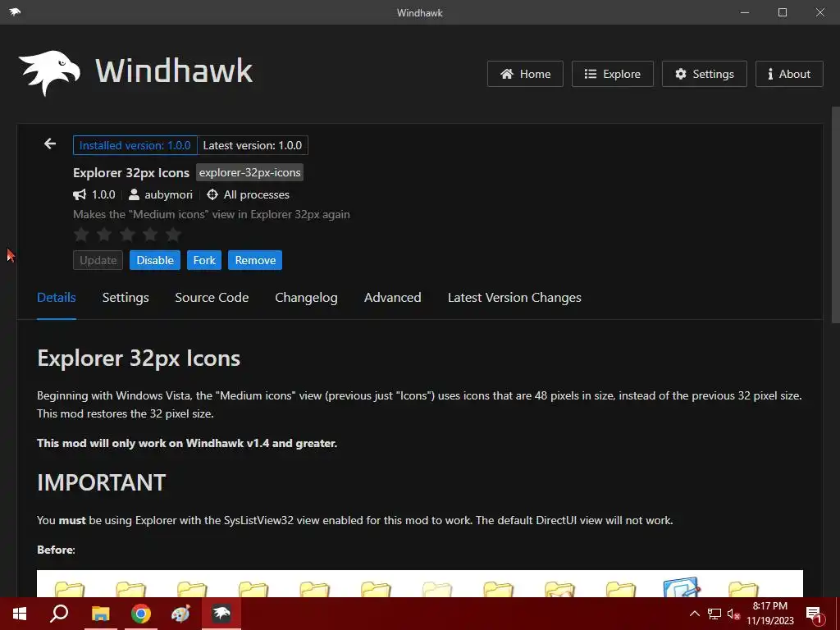Screen dimensions: 840x630
Task: Click the author name aubymori
Action: pyautogui.click(x=168, y=194)
